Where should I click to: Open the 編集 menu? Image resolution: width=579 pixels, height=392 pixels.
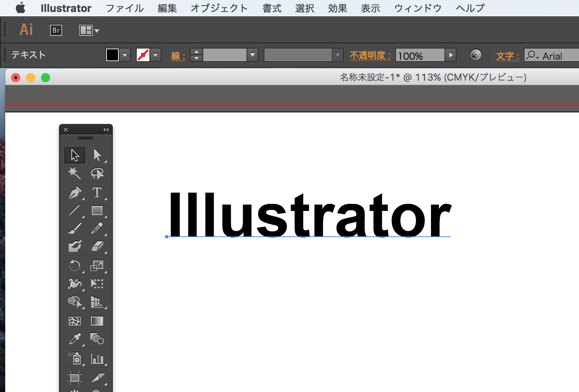pyautogui.click(x=167, y=8)
